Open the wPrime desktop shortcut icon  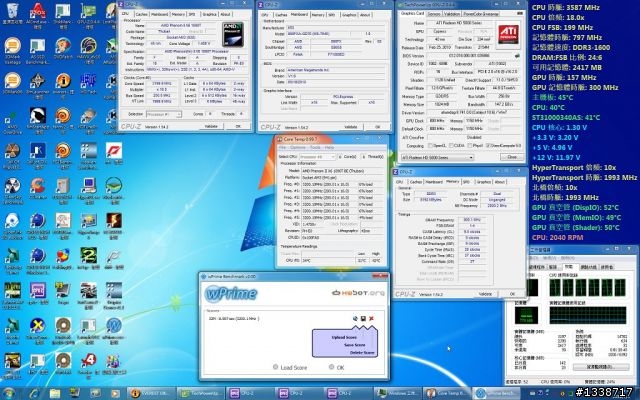pos(113,329)
